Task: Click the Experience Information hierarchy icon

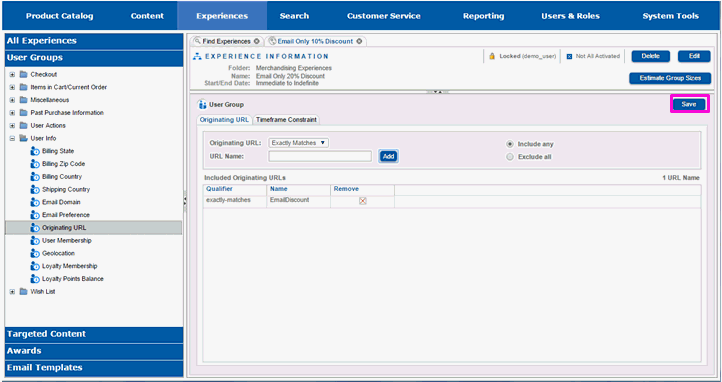Action: pos(198,57)
